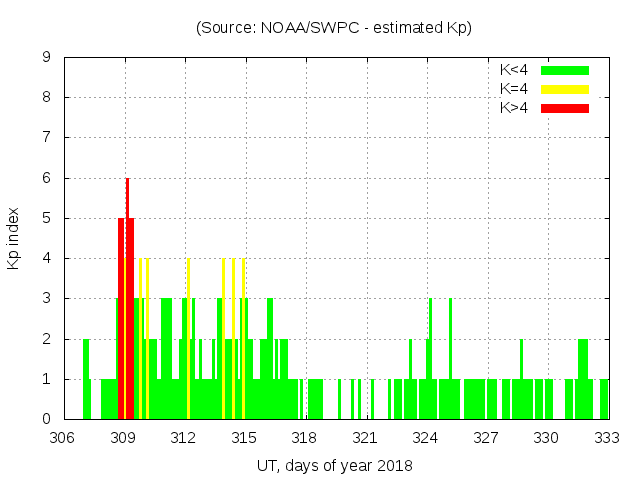Click y-axis tick label 5
The width and height of the screenshot is (640, 480).
click(46, 219)
